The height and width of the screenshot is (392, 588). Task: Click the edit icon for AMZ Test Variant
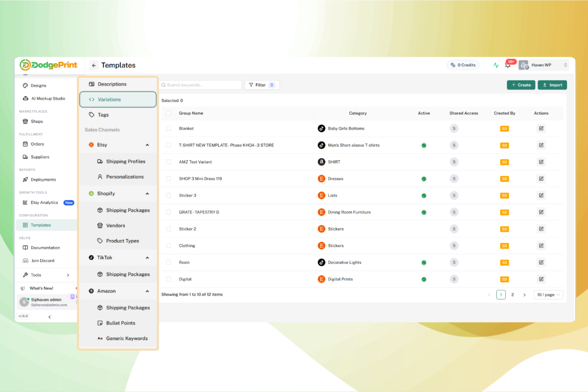[x=541, y=162]
